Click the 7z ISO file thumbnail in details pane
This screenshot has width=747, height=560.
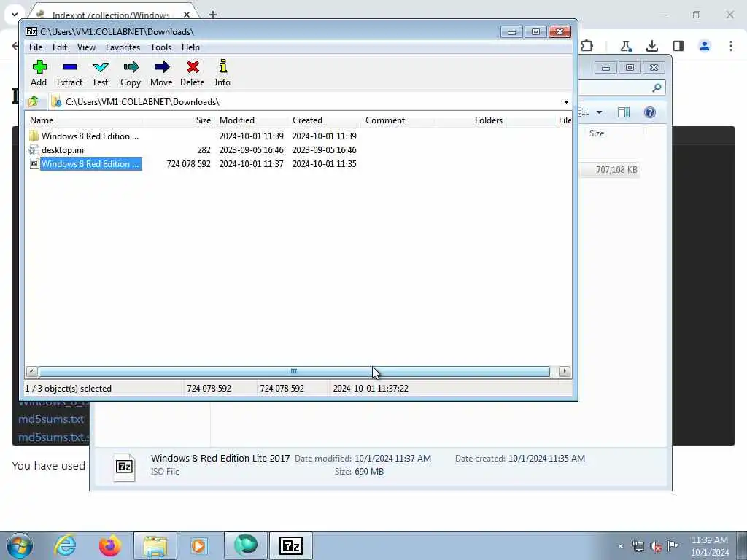click(124, 467)
